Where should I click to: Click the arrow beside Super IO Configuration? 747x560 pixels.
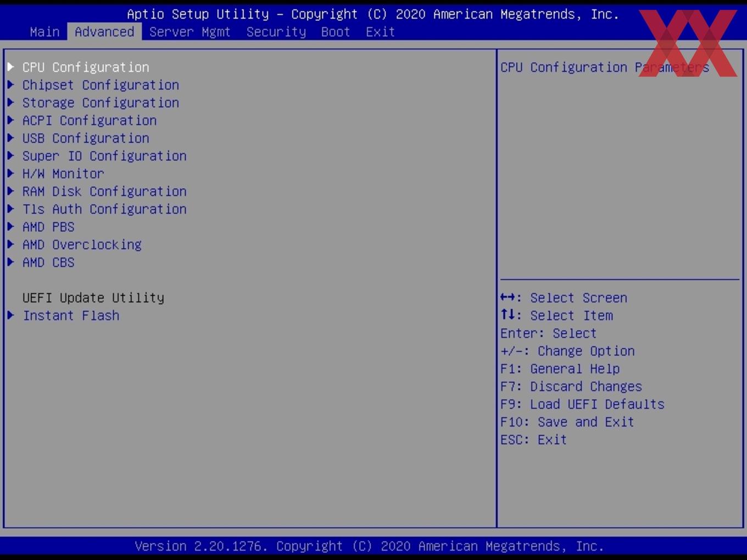pos(10,156)
